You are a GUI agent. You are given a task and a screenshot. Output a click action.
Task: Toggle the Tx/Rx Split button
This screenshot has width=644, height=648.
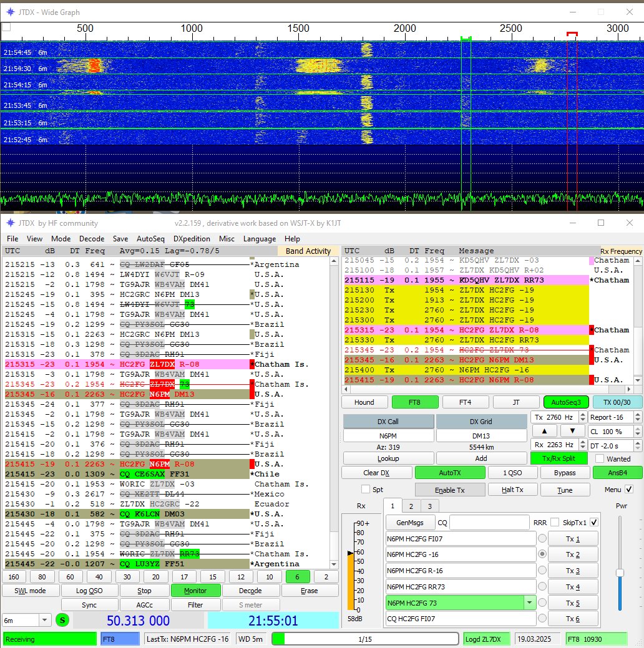pyautogui.click(x=559, y=458)
